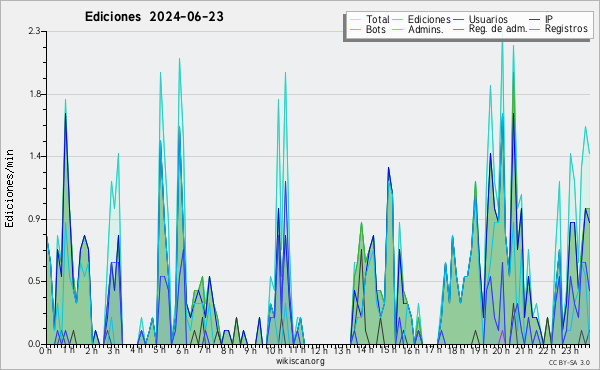Click the 0.0 y-axis value

pyautogui.click(x=35, y=344)
